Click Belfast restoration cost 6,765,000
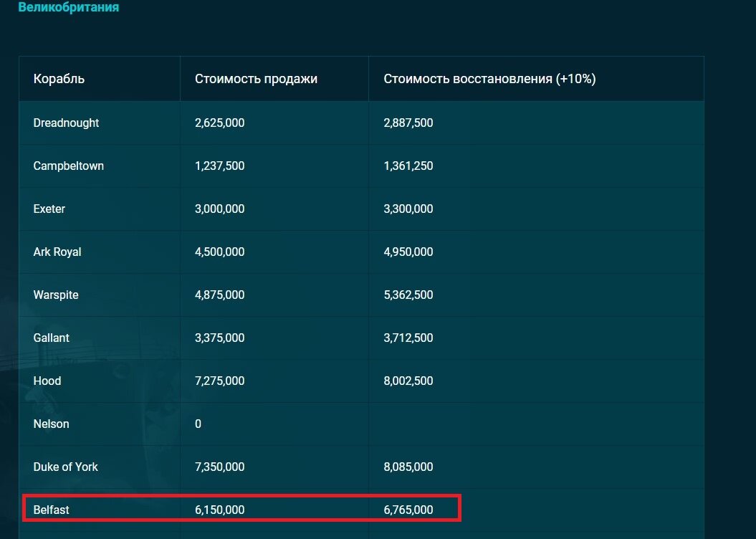The image size is (756, 539). coord(408,510)
